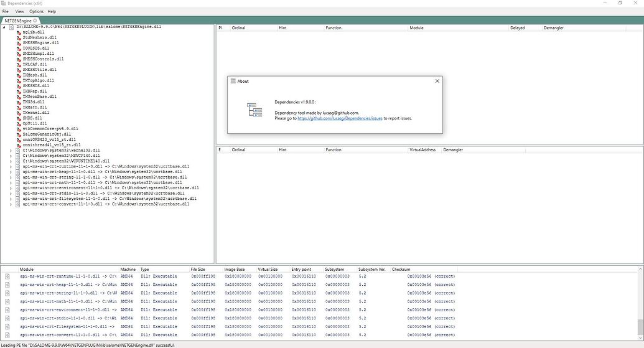Expand the api-ms-win-crt-heap tree node
The height and width of the screenshot is (348, 644).
[11, 172]
